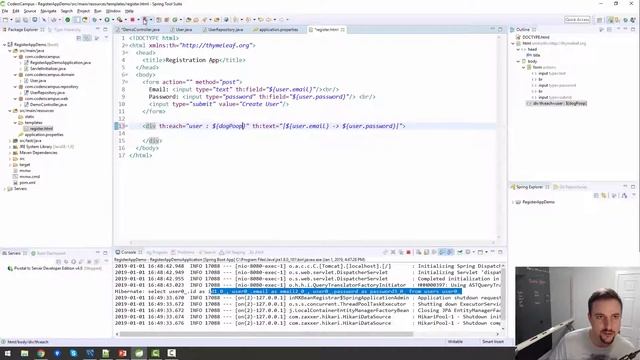
Task: Open the File menu
Action: coord(5,11)
